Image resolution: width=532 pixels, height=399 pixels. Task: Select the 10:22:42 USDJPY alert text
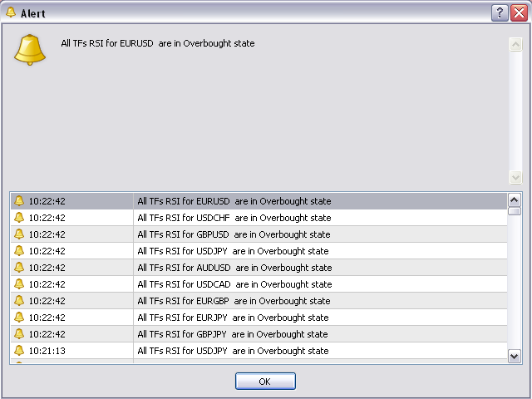[233, 251]
